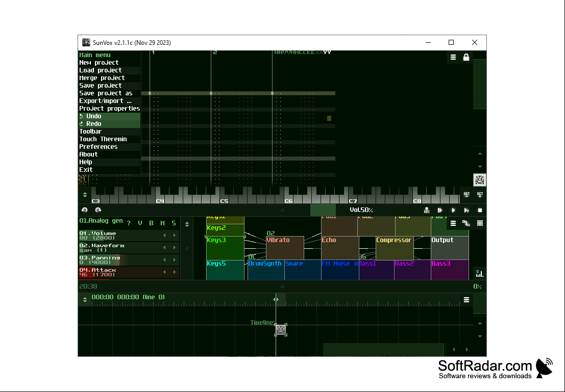Open Export/import submenu
The width and height of the screenshot is (565, 392).
[x=110, y=101]
